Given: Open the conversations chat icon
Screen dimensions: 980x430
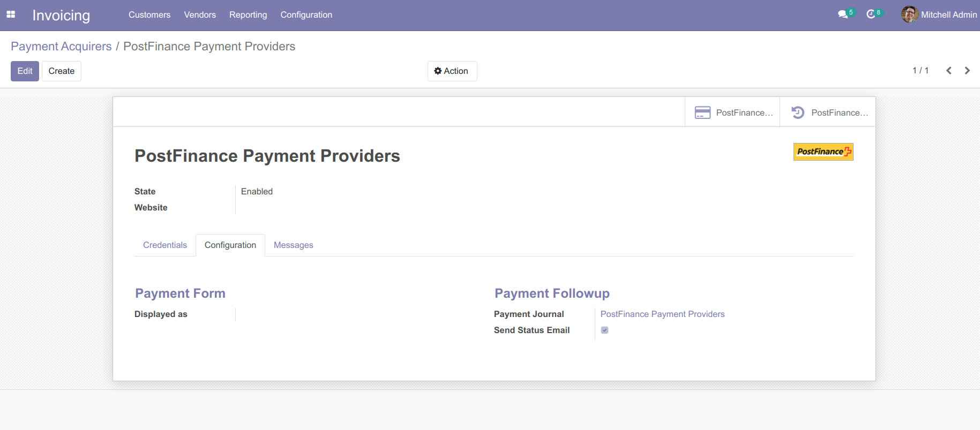Looking at the screenshot, I should 843,14.
